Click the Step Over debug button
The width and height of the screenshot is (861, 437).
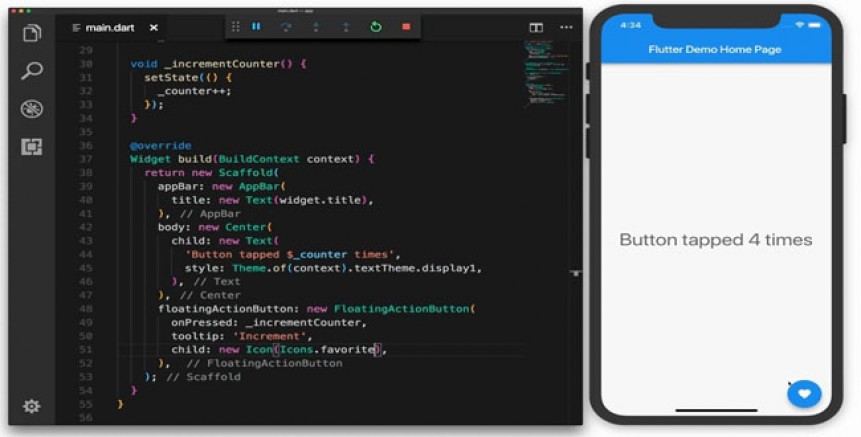[x=286, y=27]
